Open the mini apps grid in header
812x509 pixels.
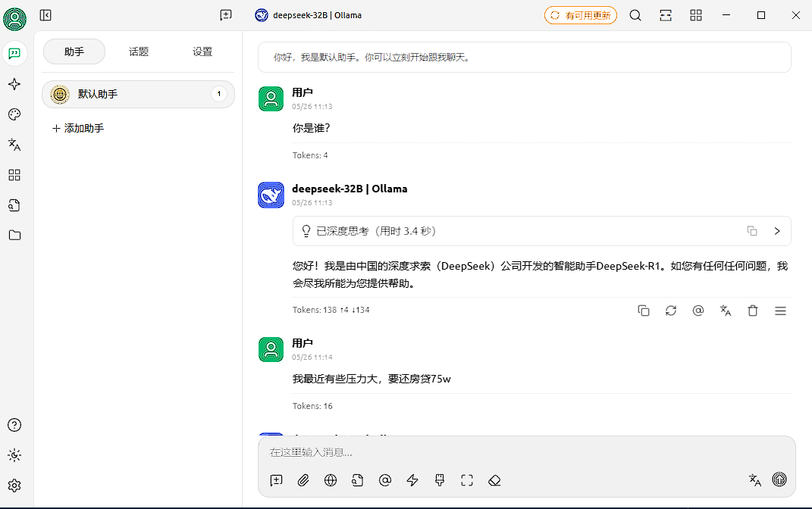(x=696, y=15)
